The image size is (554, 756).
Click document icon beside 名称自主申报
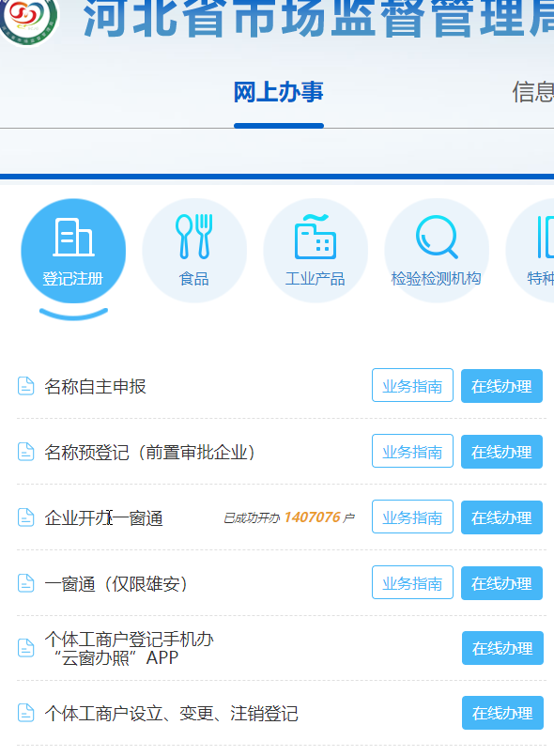(x=25, y=386)
